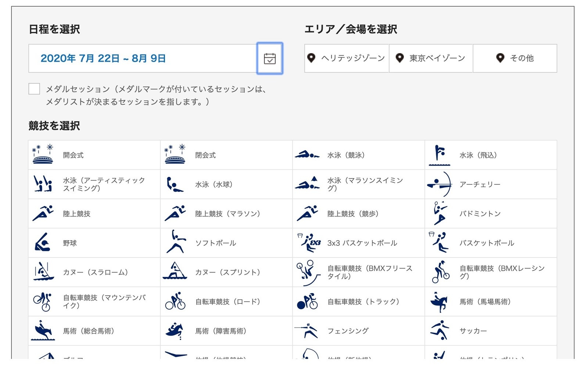Click the 自転車競技（トラック） track bike icon
Image resolution: width=588 pixels, height=375 pixels.
(307, 301)
